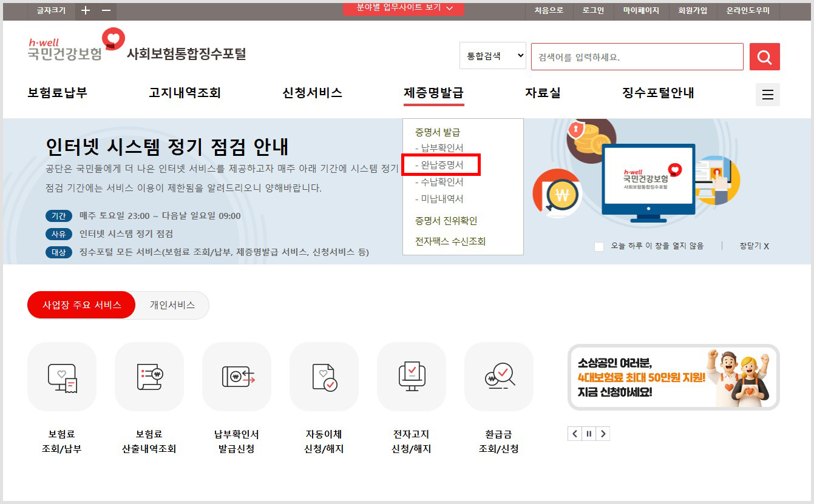The width and height of the screenshot is (814, 504).
Task: Open the 통합검색 search type dropdown
Action: tap(492, 55)
